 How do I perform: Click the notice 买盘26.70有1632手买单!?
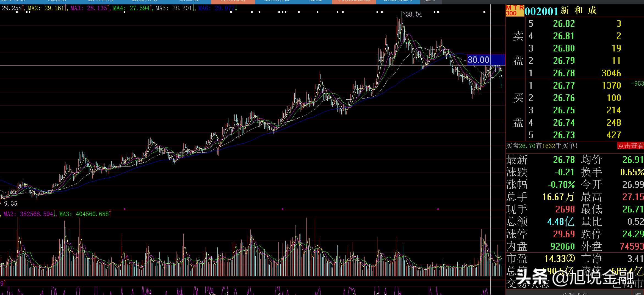click(x=542, y=146)
